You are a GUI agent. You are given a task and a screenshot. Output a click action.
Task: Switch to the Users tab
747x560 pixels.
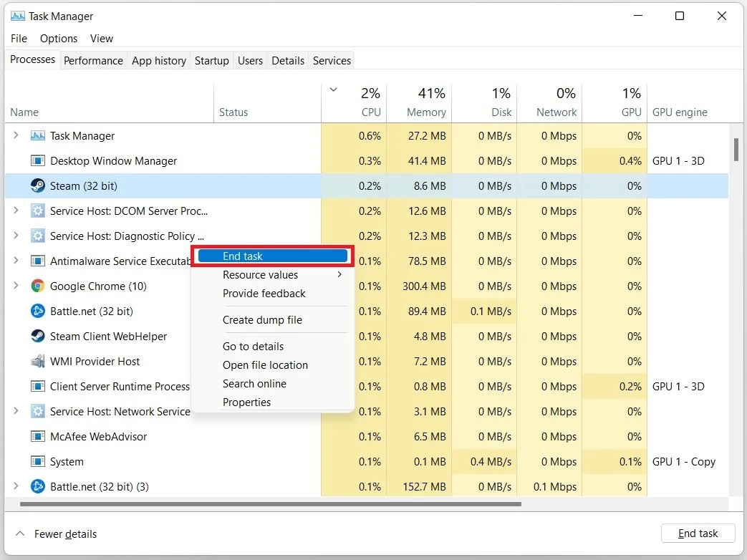(x=250, y=61)
